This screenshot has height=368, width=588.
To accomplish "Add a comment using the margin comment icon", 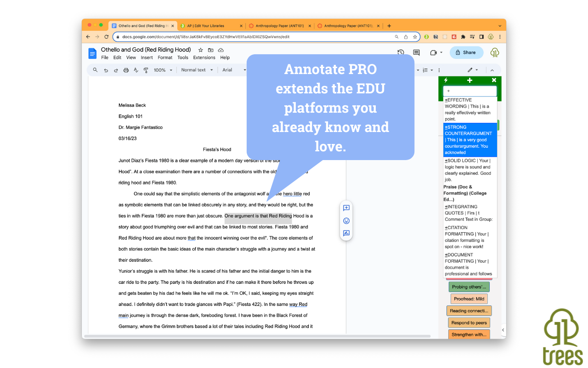I will [346, 207].
